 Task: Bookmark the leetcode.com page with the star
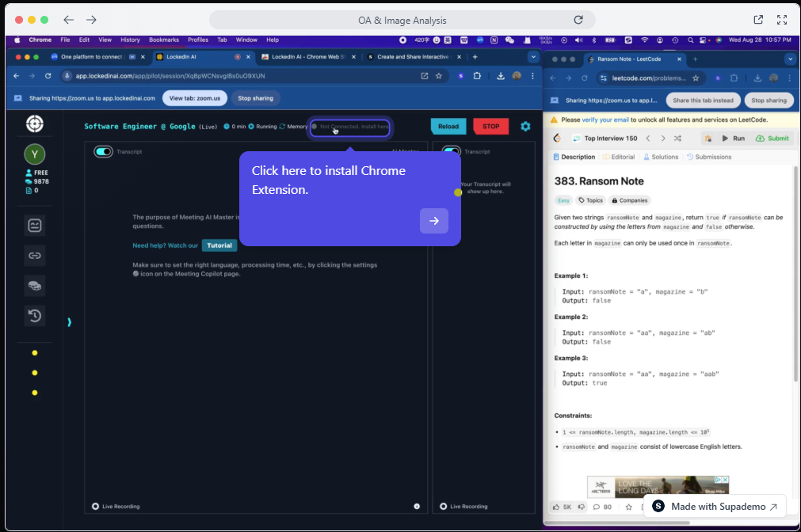click(x=696, y=78)
